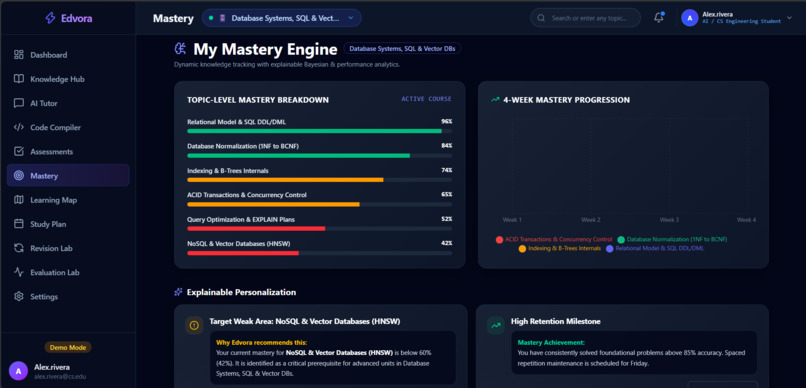The width and height of the screenshot is (806, 388).
Task: Toggle Indexing & B-Trees Internals legend entry
Action: point(559,249)
